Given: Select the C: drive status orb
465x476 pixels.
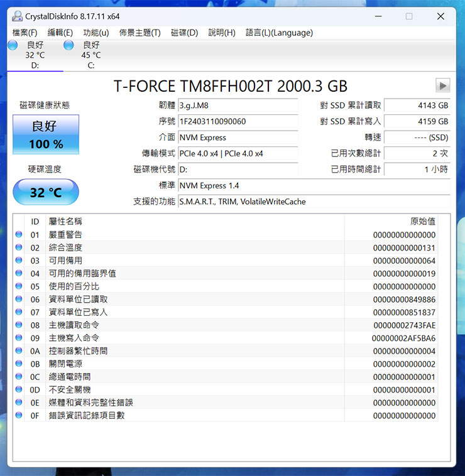Looking at the screenshot, I should (x=68, y=45).
